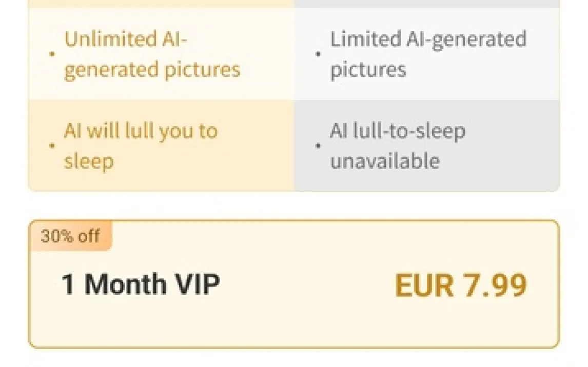Click the Unlimited AI-generated pictures text

pos(152,54)
